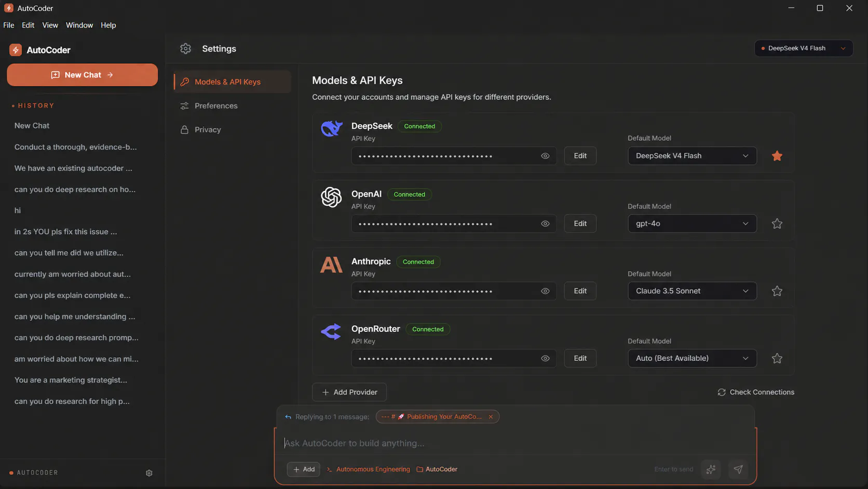
Task: Click the AutoCoder lightning logo in sidebar
Action: pyautogui.click(x=16, y=50)
